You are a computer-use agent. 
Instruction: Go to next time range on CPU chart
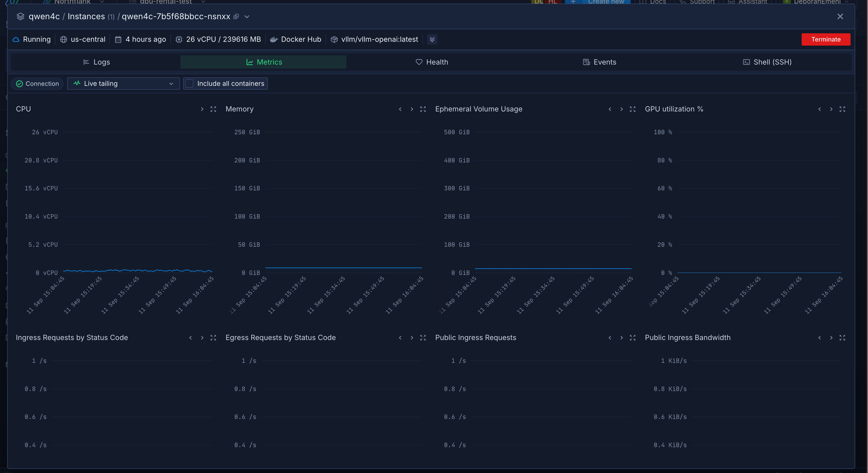click(x=202, y=109)
